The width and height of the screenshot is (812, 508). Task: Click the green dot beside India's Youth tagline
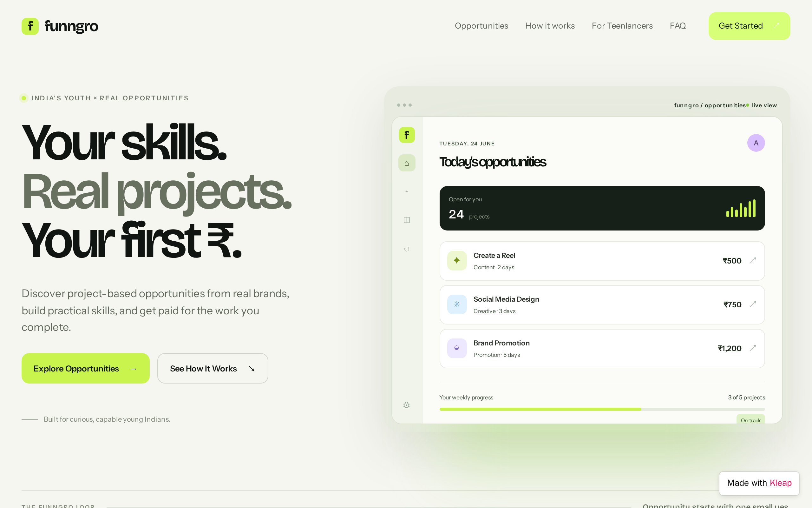(24, 98)
